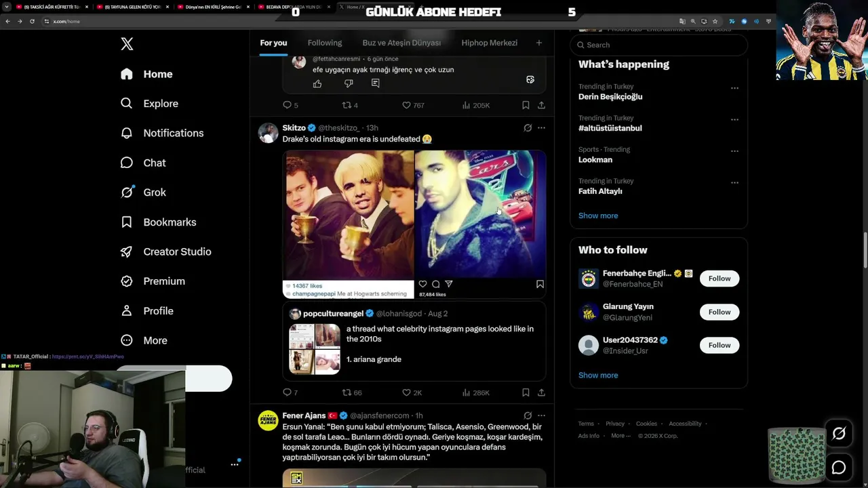
Task: Open the floating Grok button
Action: 839,434
